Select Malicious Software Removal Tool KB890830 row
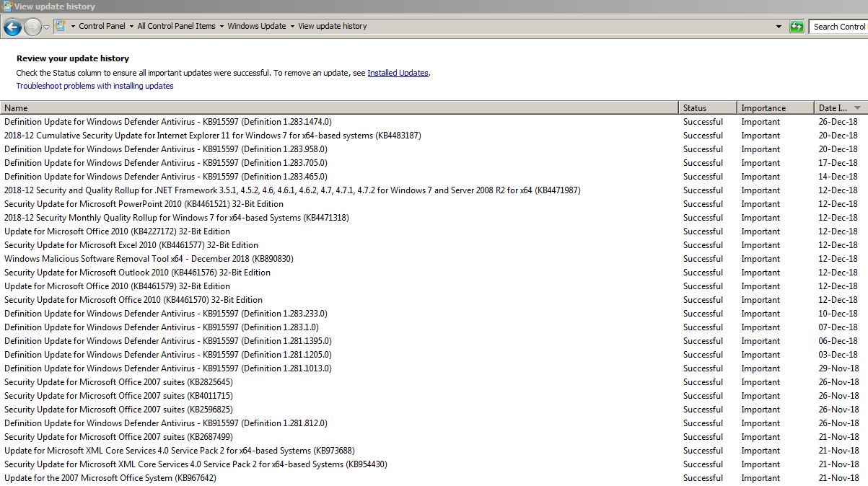This screenshot has width=868, height=486. click(433, 259)
